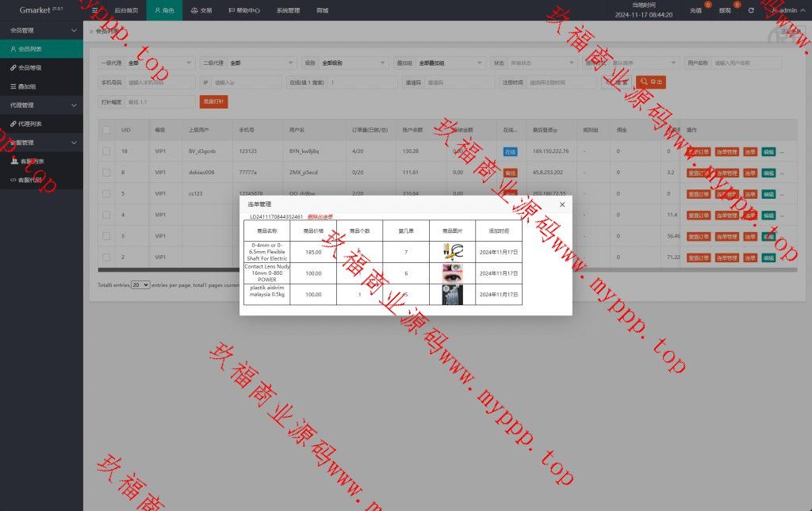Tick the select-all checkbox in the table header
The width and height of the screenshot is (812, 511).
coord(106,129)
